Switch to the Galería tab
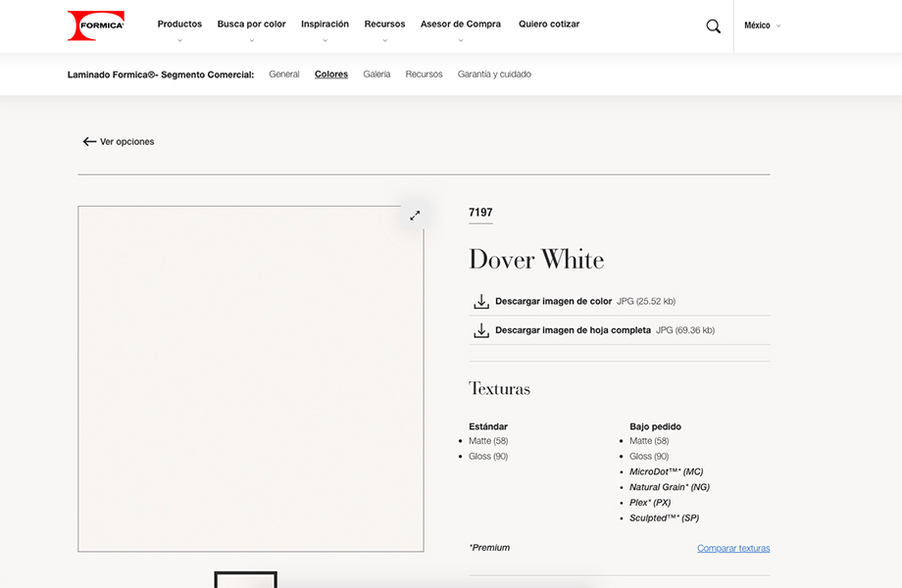902x588 pixels. tap(376, 74)
